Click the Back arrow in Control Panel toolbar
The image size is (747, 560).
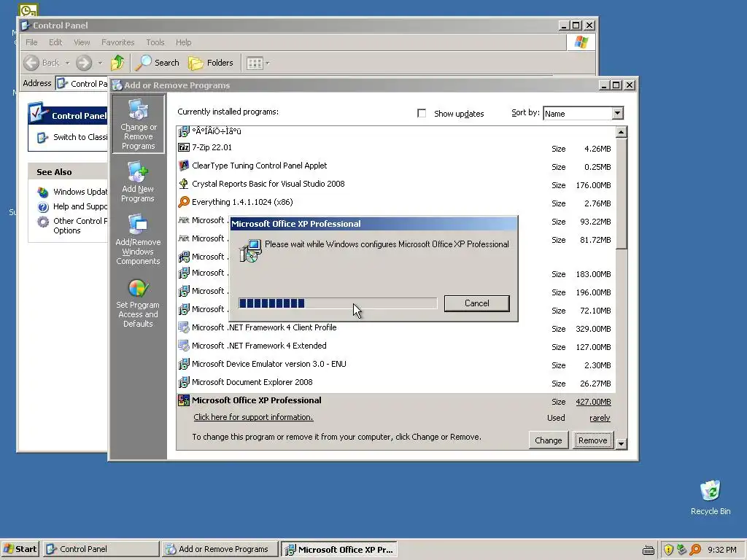tap(31, 63)
